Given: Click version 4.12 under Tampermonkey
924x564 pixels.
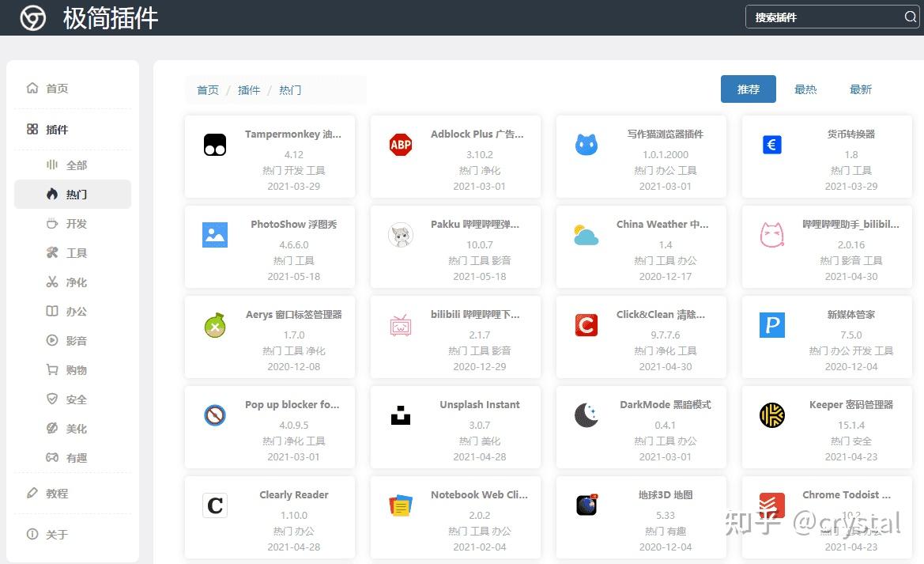Looking at the screenshot, I should pyautogui.click(x=293, y=154).
